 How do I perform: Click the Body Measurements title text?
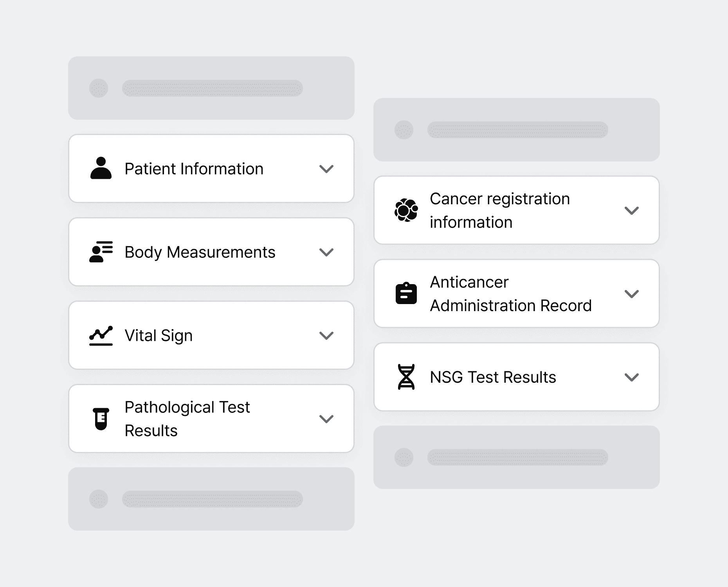(200, 252)
